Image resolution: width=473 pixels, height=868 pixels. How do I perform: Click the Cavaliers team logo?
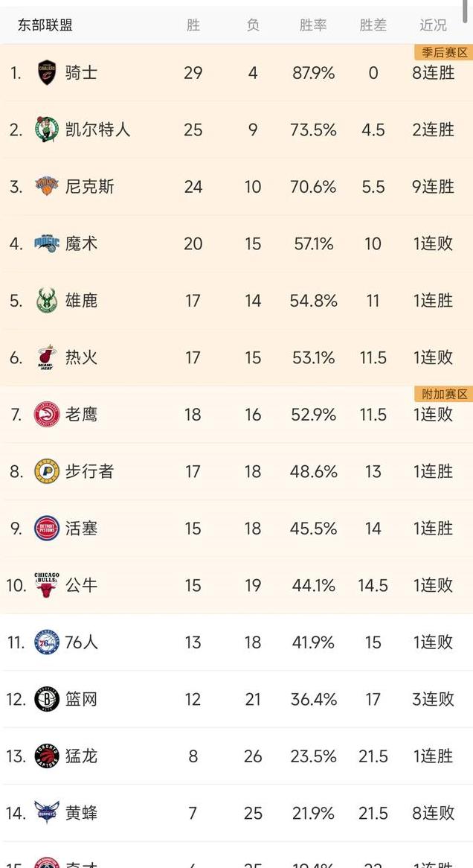[x=47, y=73]
